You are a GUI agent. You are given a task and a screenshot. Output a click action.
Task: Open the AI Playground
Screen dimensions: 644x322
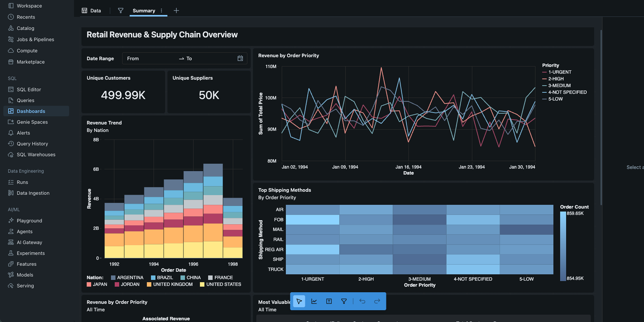click(25, 221)
